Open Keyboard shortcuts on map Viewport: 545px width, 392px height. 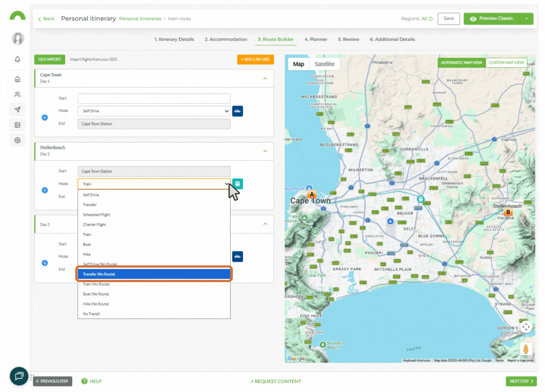(416, 360)
